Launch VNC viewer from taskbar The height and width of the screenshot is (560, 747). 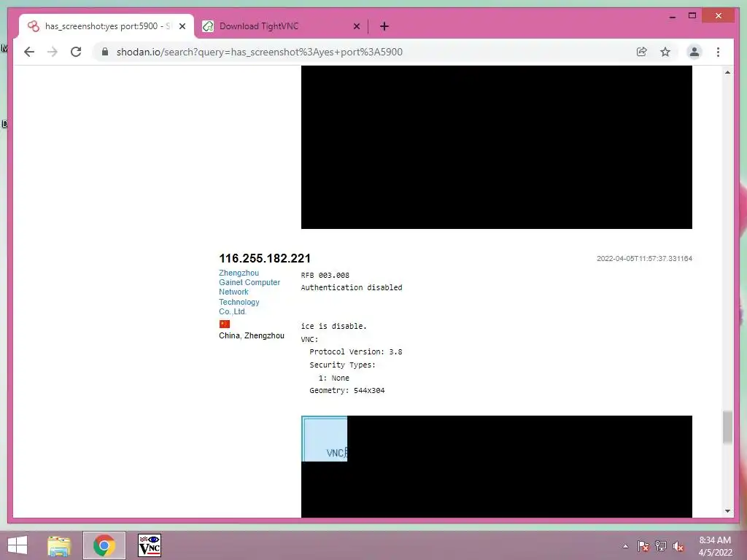[x=150, y=545]
